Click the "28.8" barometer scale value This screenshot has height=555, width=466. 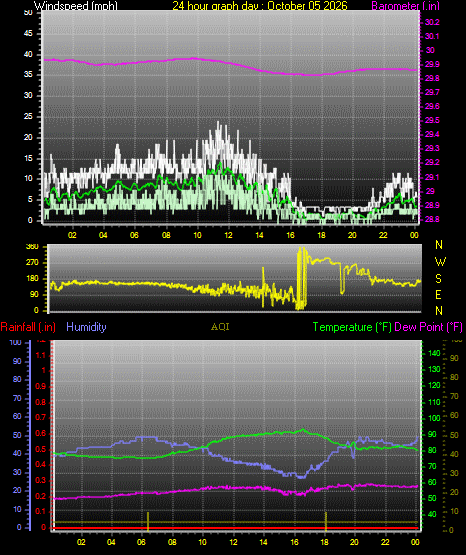432,219
